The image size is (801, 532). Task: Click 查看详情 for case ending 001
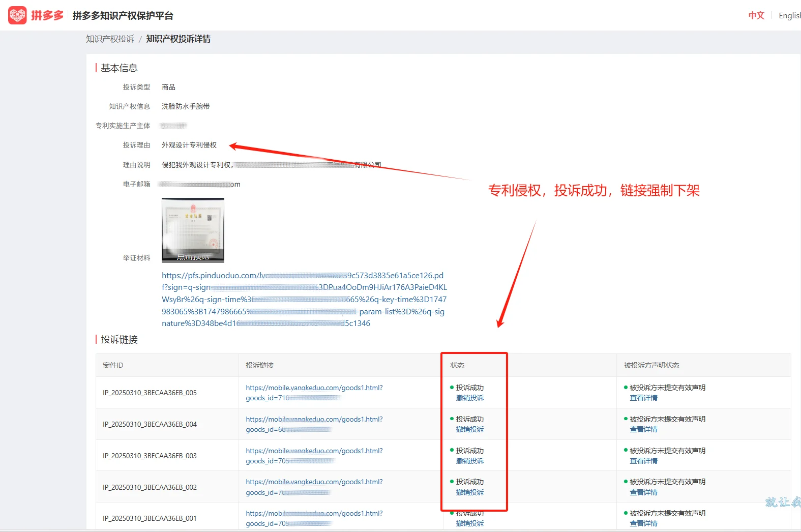643,523
